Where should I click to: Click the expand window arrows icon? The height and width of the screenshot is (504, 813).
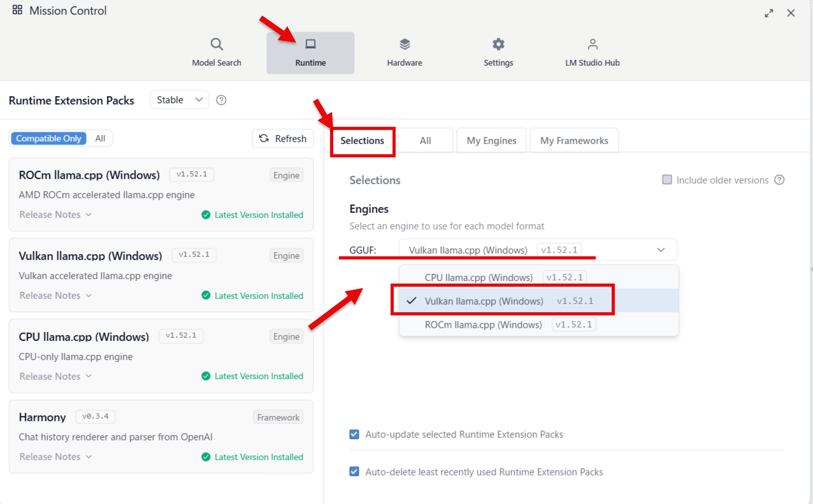pyautogui.click(x=769, y=13)
